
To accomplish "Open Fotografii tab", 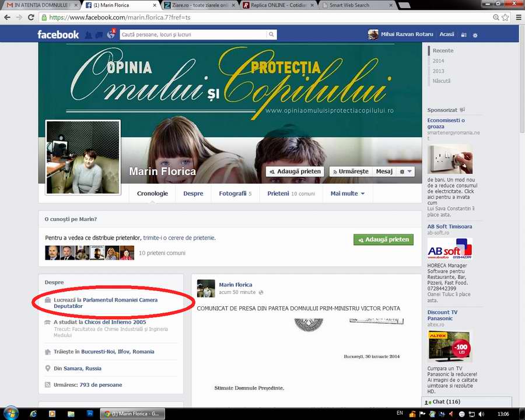I will 235,194.
